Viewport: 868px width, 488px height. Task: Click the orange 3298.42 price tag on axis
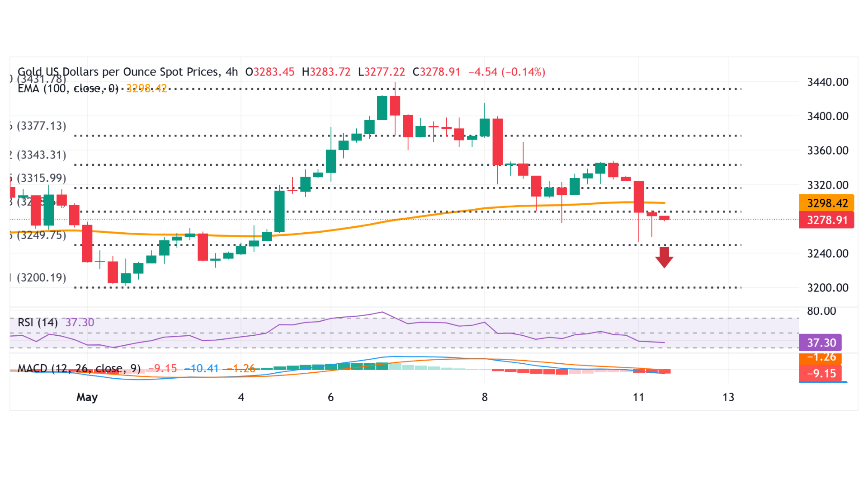pyautogui.click(x=827, y=203)
